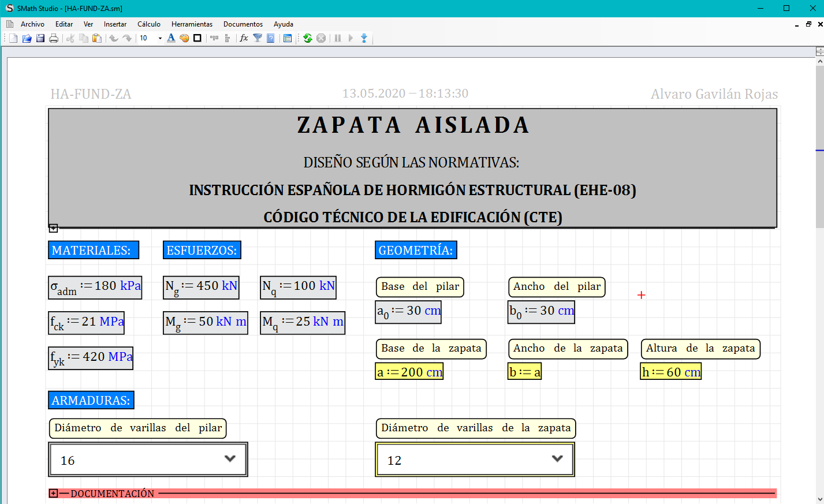Expand the collapsed area below the title box

point(53,228)
